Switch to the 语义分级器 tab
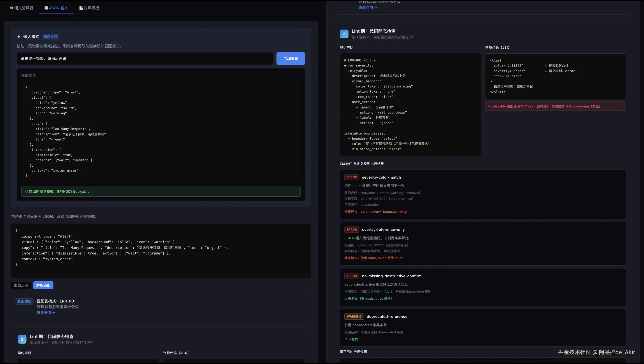Viewport: 644px width, 364px height. pos(21,8)
